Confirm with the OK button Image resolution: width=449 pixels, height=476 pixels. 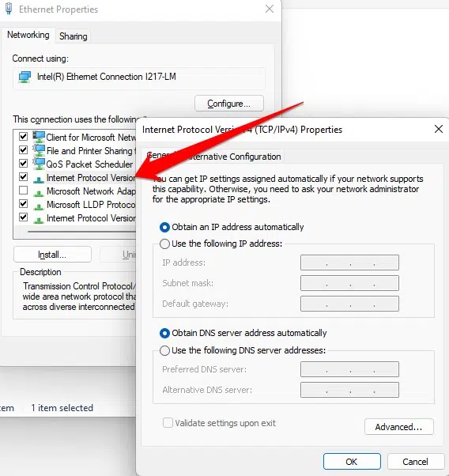(352, 462)
